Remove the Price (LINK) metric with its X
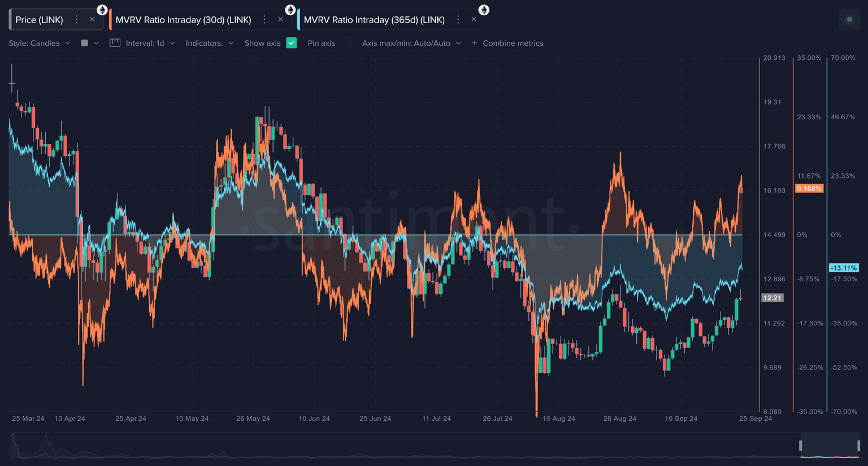Viewport: 868px width, 466px height. [x=92, y=20]
